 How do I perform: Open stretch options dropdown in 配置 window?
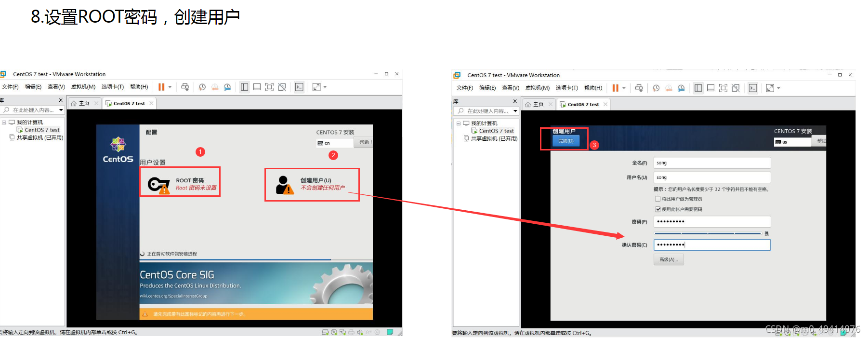pos(325,87)
